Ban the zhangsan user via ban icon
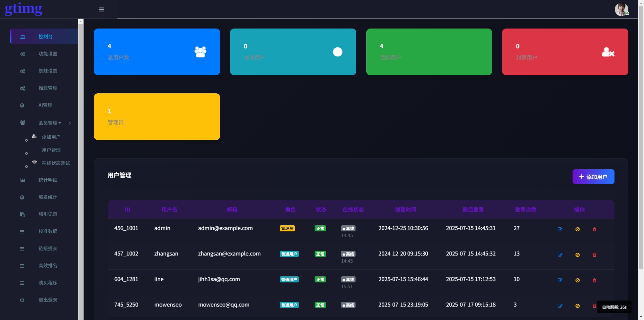644x320 pixels. click(x=578, y=255)
